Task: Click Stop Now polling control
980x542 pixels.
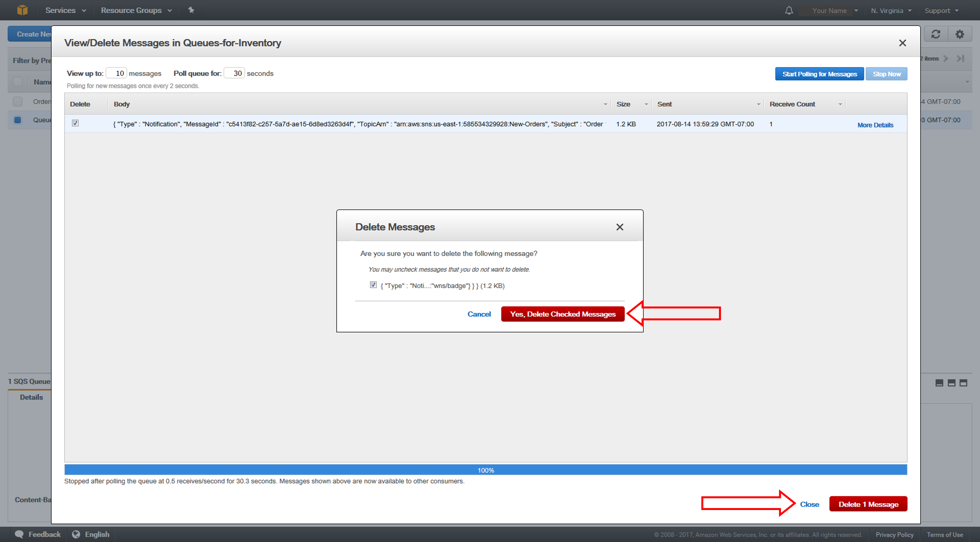Action: pyautogui.click(x=887, y=73)
